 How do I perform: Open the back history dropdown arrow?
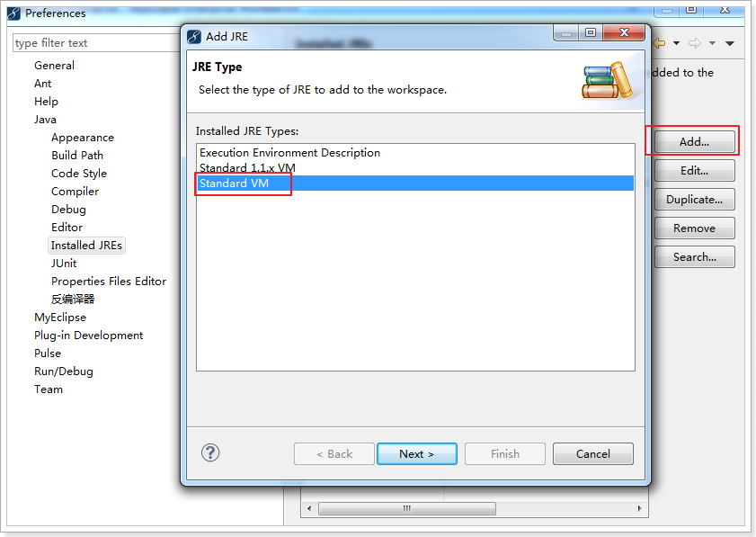point(677,43)
